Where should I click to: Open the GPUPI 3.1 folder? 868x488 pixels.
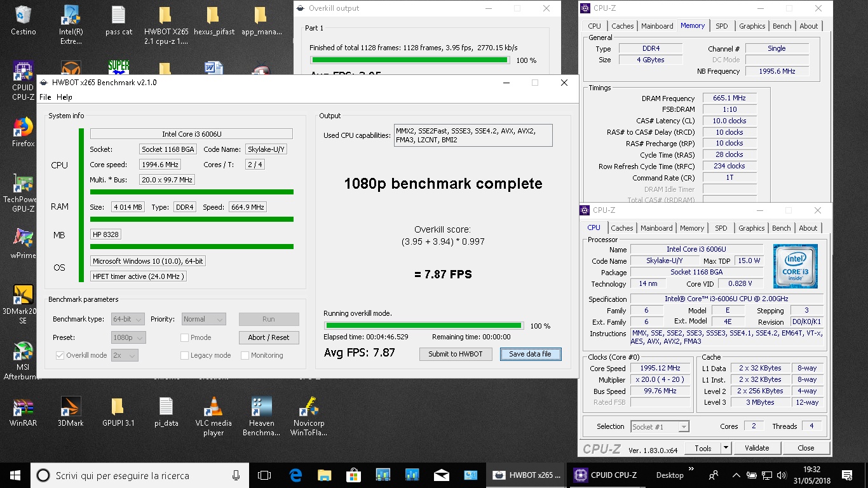[118, 411]
